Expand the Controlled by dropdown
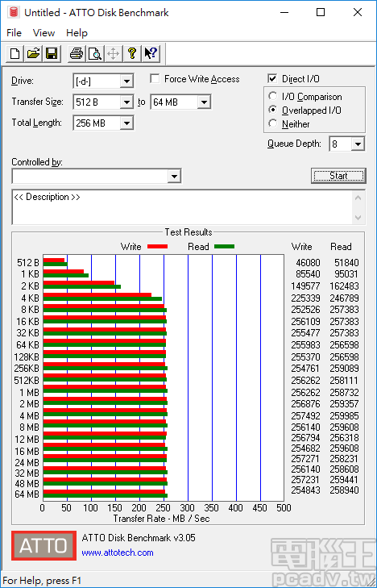The image size is (377, 588). (174, 177)
